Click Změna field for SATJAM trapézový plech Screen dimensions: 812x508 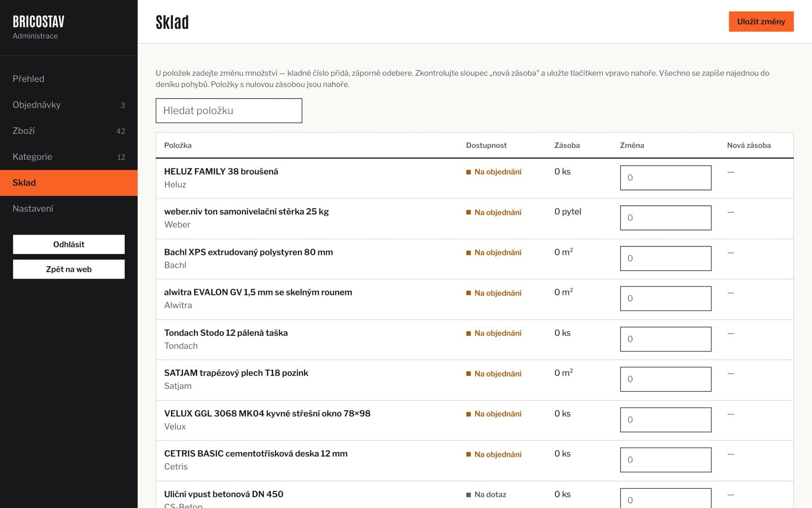coord(665,379)
